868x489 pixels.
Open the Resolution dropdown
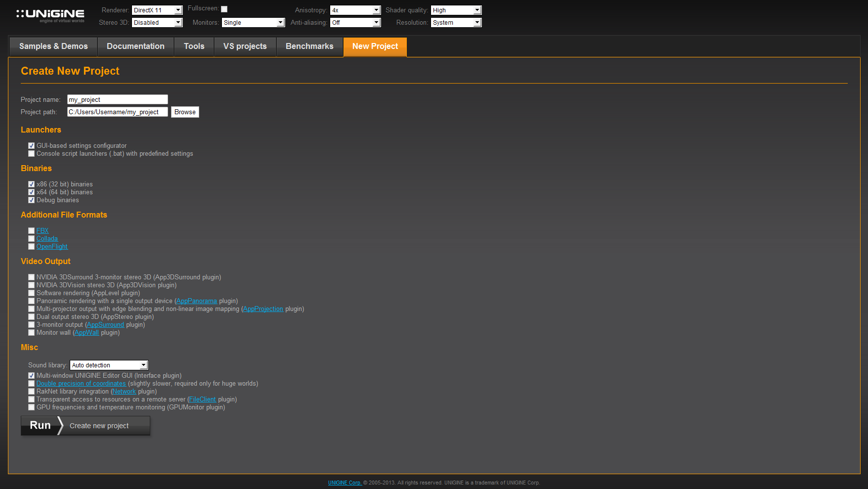point(456,22)
